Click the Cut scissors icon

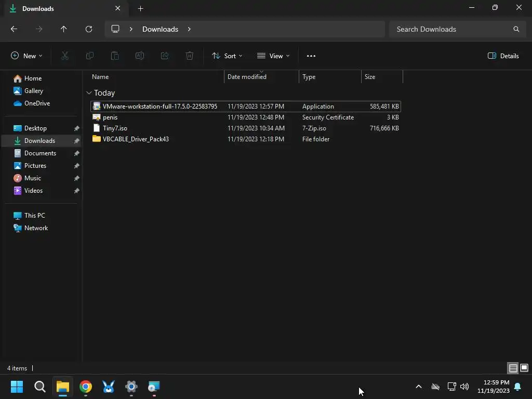pos(65,56)
